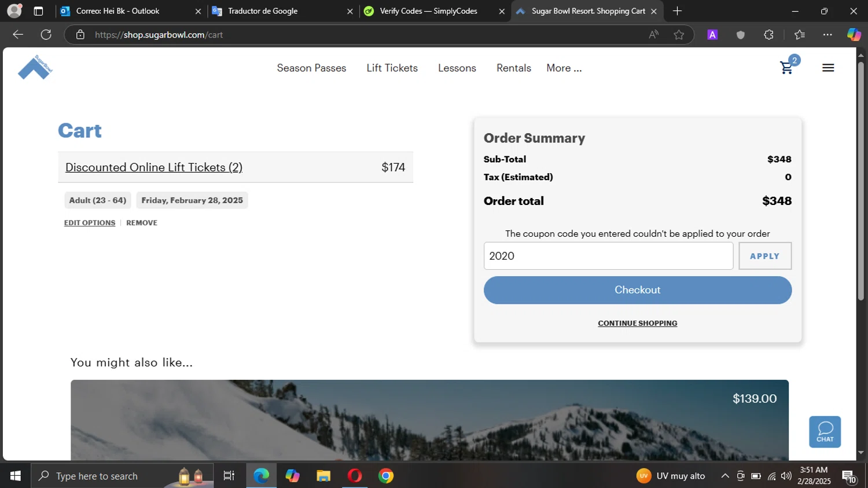The height and width of the screenshot is (488, 868).
Task: Click the Order total $348 amount
Action: pos(777,201)
